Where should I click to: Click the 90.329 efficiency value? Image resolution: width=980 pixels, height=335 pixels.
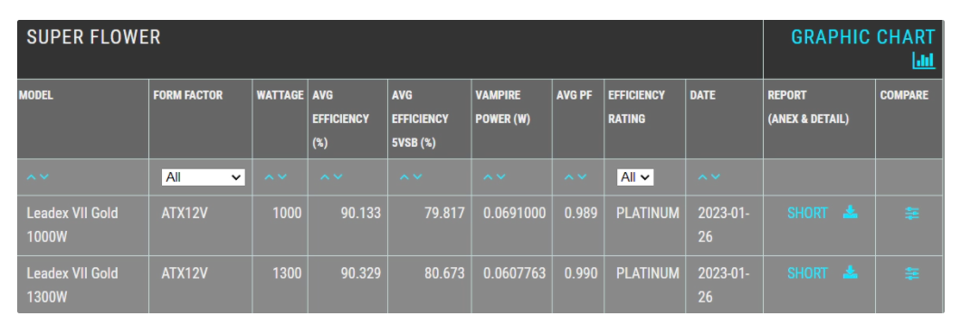coord(361,273)
